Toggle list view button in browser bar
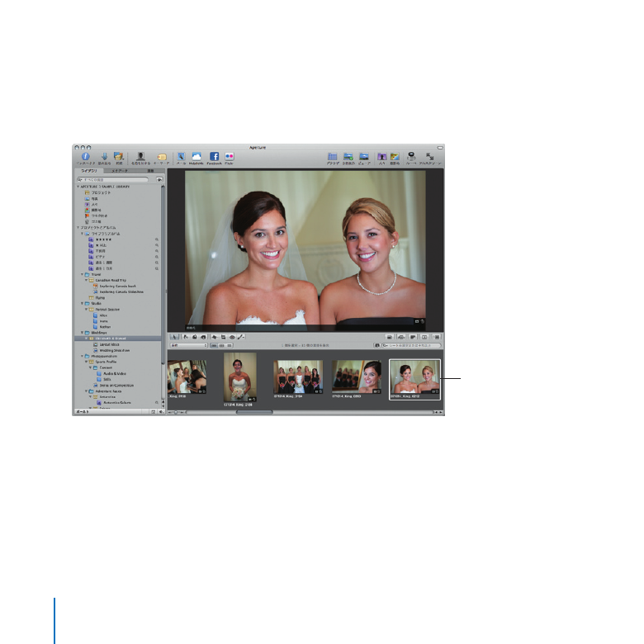 (x=230, y=345)
